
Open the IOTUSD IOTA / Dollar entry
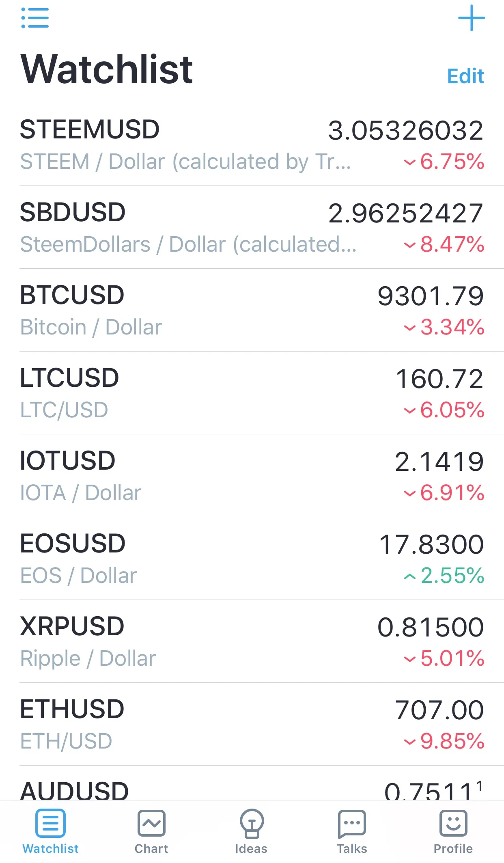point(252,476)
